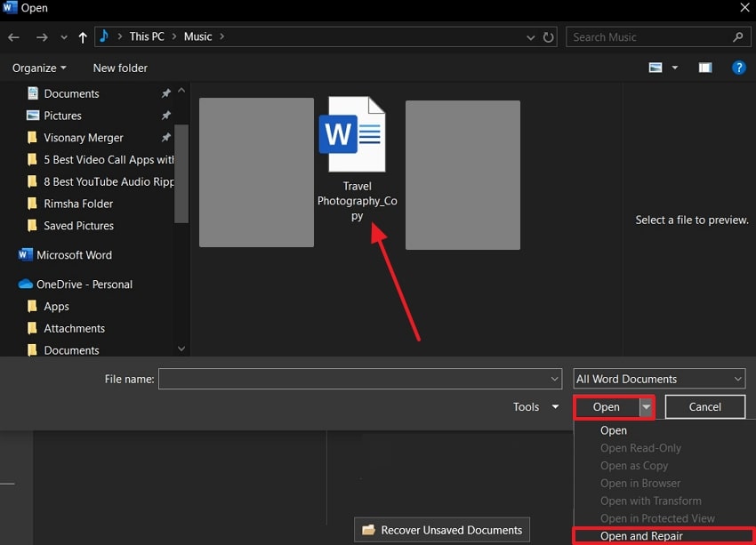Open the Attachments folder under OneDrive
This screenshot has width=756, height=545.
[74, 329]
